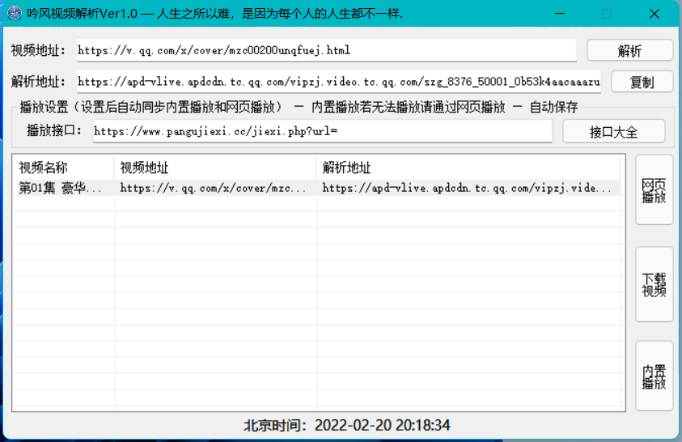This screenshot has height=442, width=682.
Task: Launch 内置播放 built-in playback
Action: coord(654,376)
